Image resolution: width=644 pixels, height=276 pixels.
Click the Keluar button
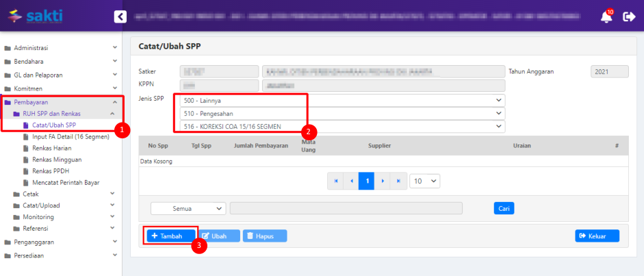(x=597, y=236)
